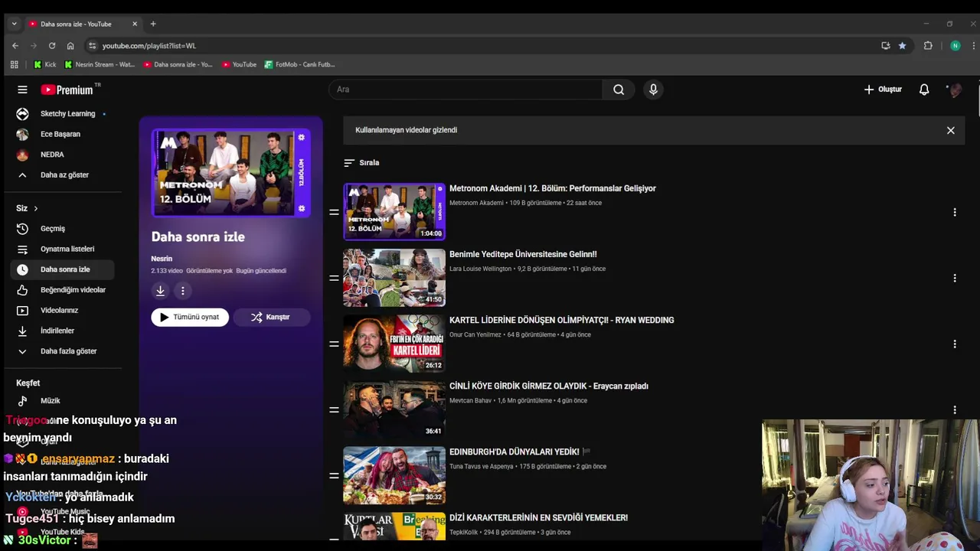Open 'Lara Louise Wellington' channel name
Image resolution: width=980 pixels, height=551 pixels.
[480, 269]
